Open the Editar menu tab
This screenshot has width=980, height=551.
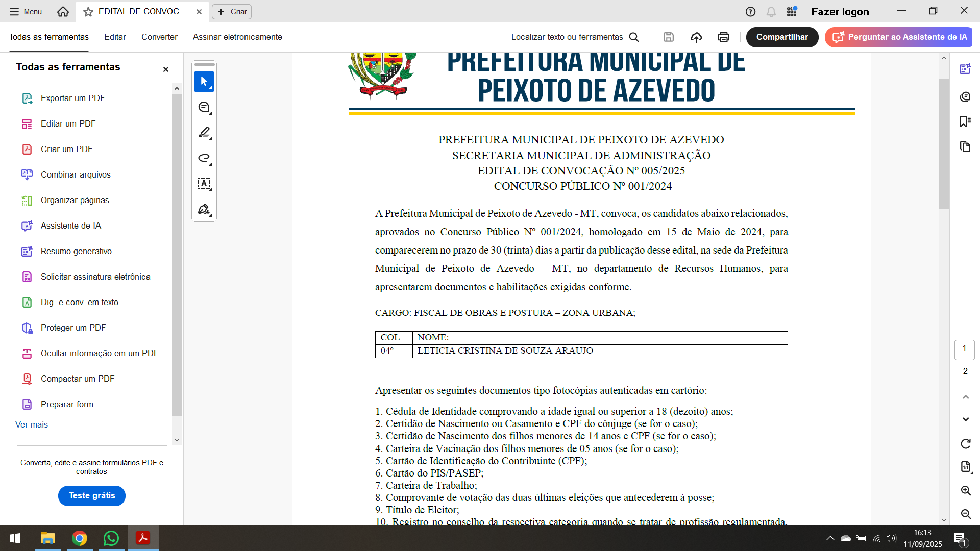click(x=115, y=37)
